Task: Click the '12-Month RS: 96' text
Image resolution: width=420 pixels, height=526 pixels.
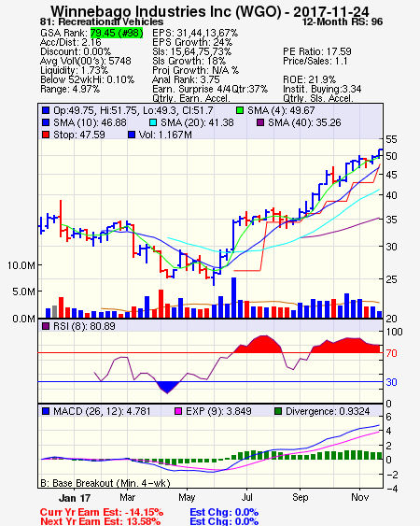Action: (x=343, y=21)
